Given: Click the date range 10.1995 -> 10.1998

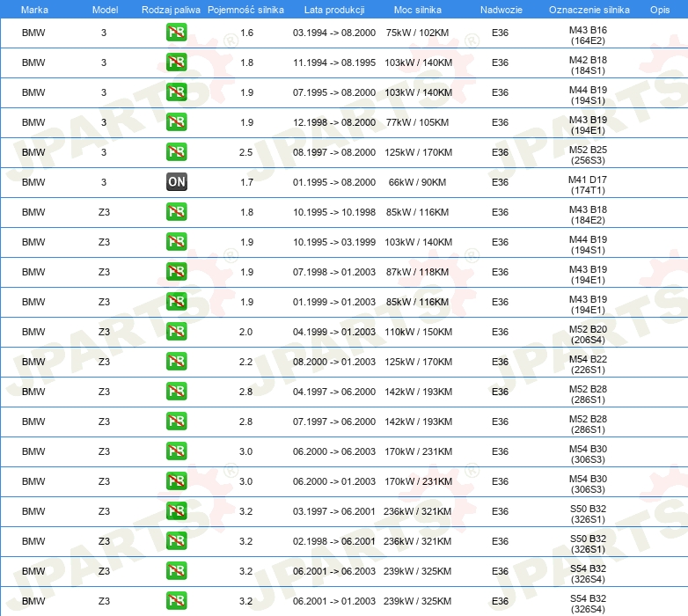Looking at the screenshot, I should click(334, 212).
